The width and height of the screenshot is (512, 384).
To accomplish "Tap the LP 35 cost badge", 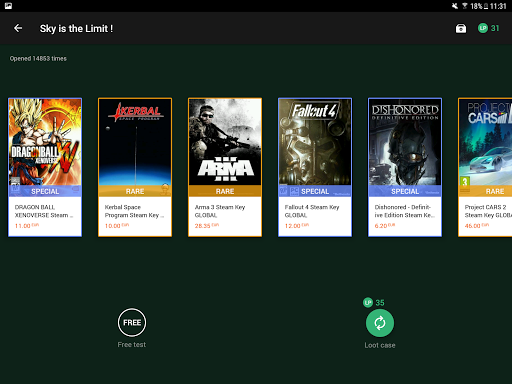I will [374, 303].
